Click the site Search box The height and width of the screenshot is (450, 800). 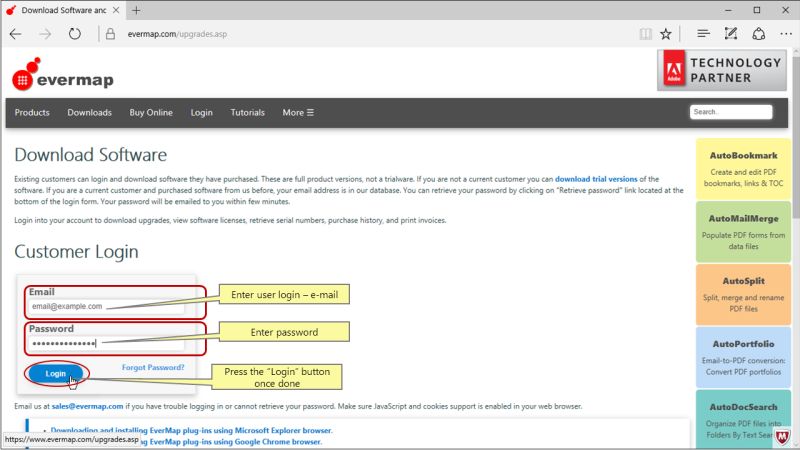point(731,112)
